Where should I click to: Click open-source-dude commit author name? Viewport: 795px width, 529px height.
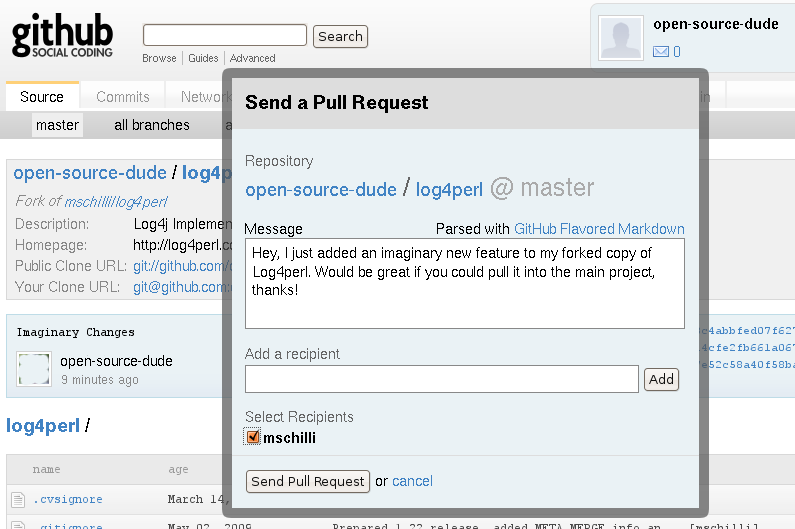pyautogui.click(x=116, y=361)
